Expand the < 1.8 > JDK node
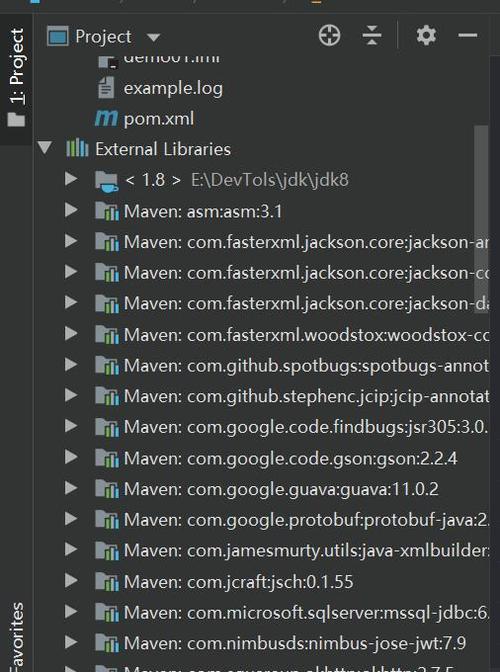500x672 pixels. coord(71,179)
